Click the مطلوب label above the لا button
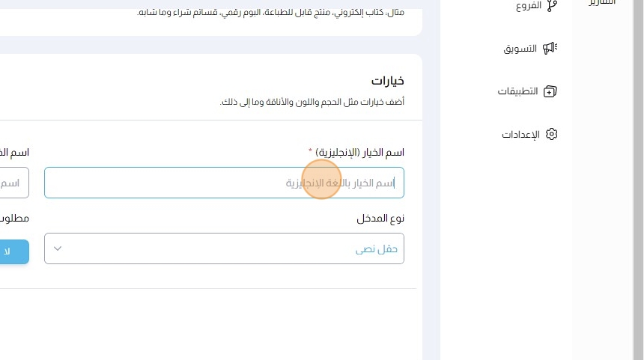The image size is (644, 360). coord(15,219)
